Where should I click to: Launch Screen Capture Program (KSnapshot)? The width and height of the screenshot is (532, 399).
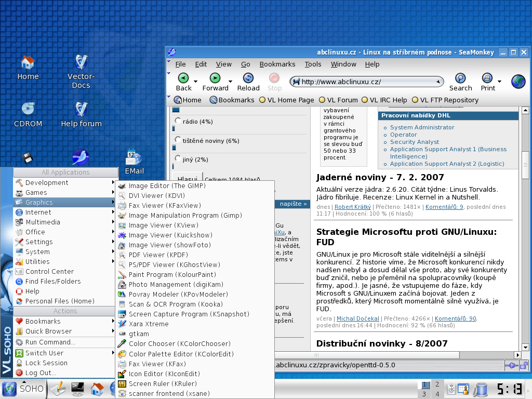coord(195,314)
